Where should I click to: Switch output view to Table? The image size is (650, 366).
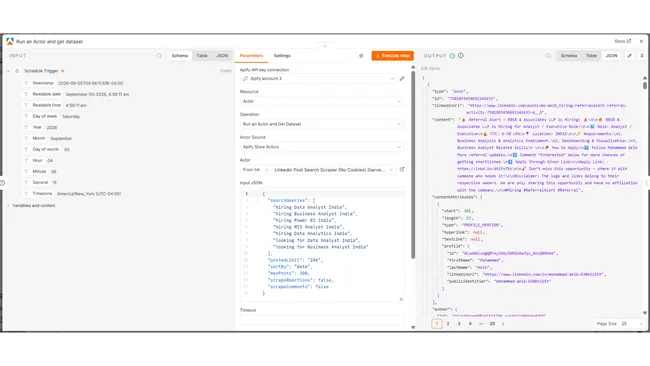(591, 56)
